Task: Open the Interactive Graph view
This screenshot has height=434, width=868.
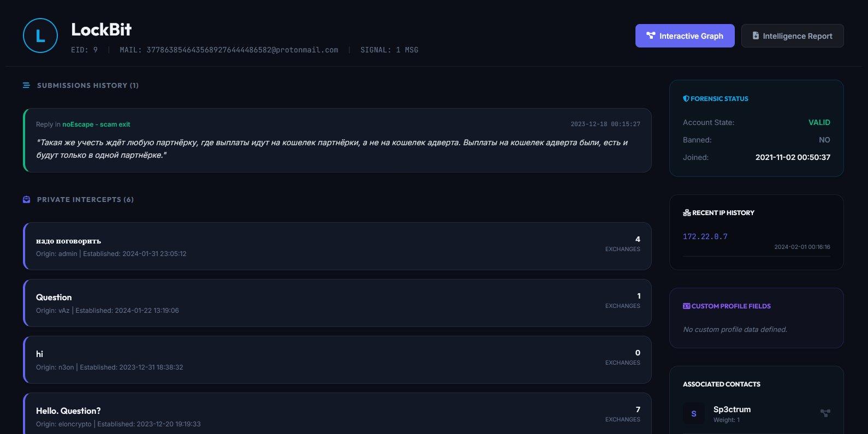Action: (685, 35)
